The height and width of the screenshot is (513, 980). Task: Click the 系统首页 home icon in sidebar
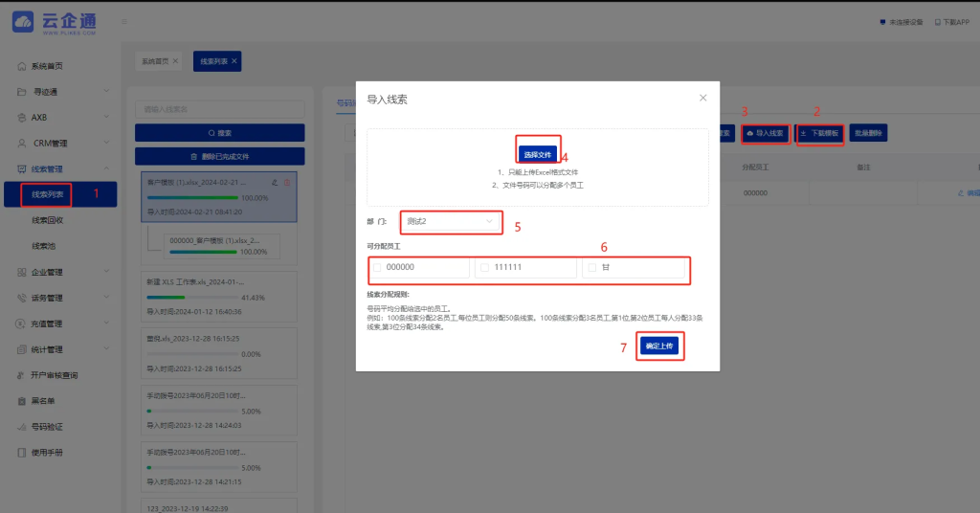pos(22,66)
